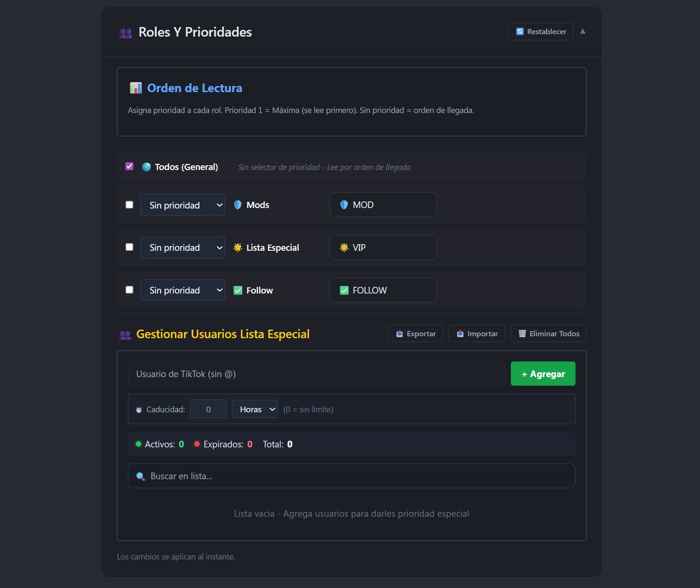Click the green check icon beside Follow

click(x=238, y=290)
